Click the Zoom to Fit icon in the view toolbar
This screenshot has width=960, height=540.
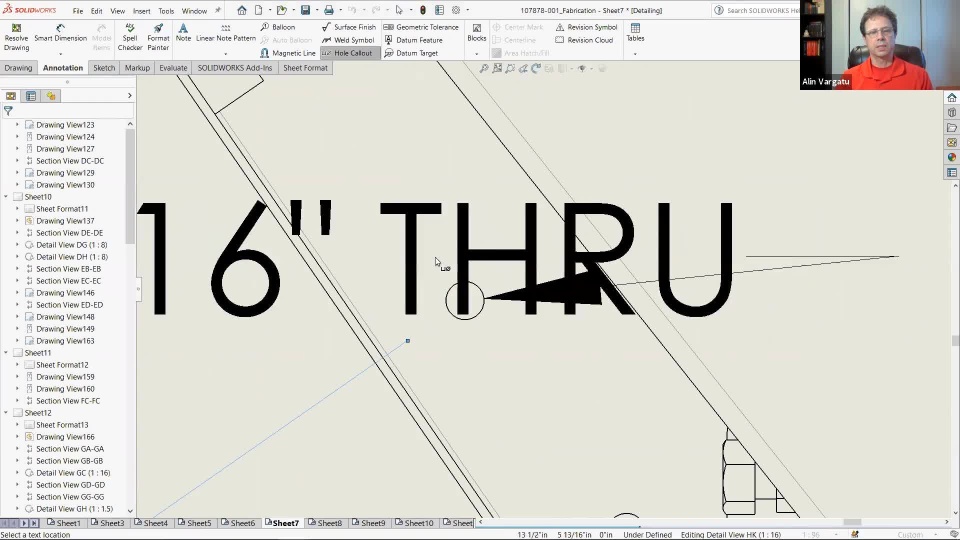pyautogui.click(x=484, y=69)
